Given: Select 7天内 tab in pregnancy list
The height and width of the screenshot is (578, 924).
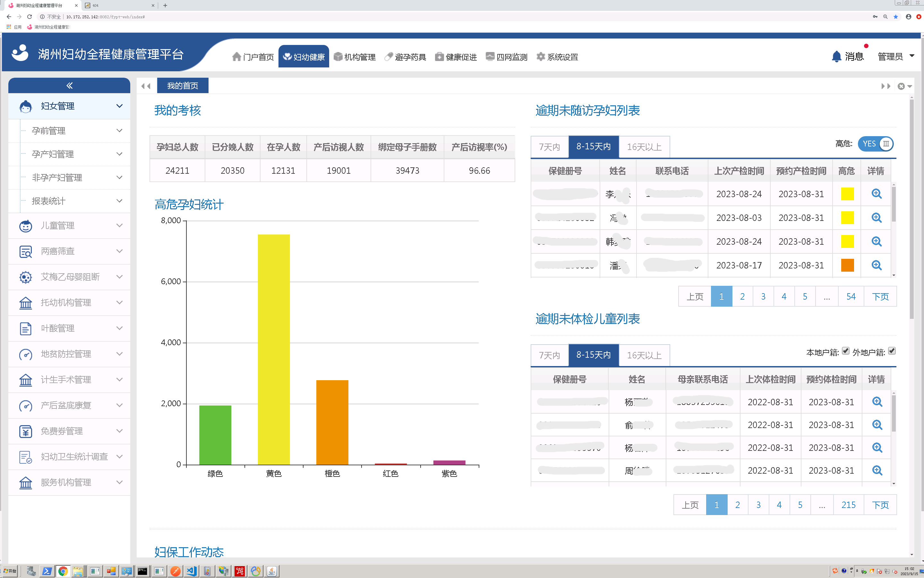Looking at the screenshot, I should [550, 147].
